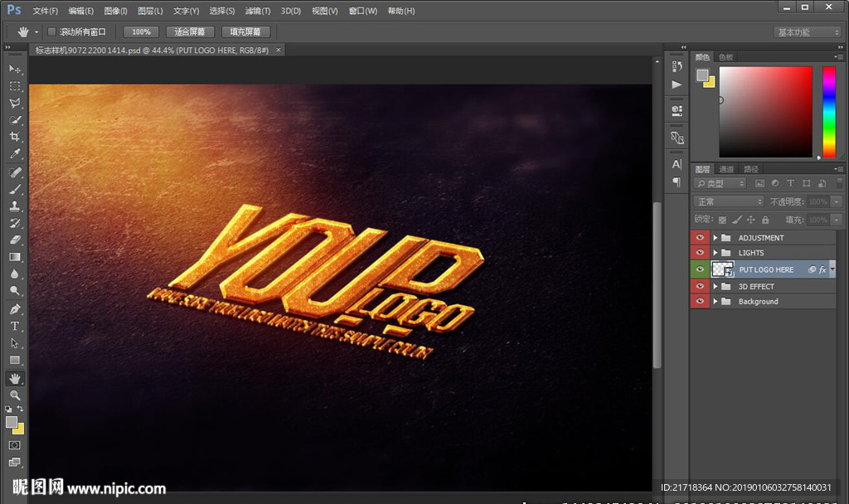Enable the 滚动所有窗口 checkbox
The height and width of the screenshot is (504, 849).
[x=51, y=32]
